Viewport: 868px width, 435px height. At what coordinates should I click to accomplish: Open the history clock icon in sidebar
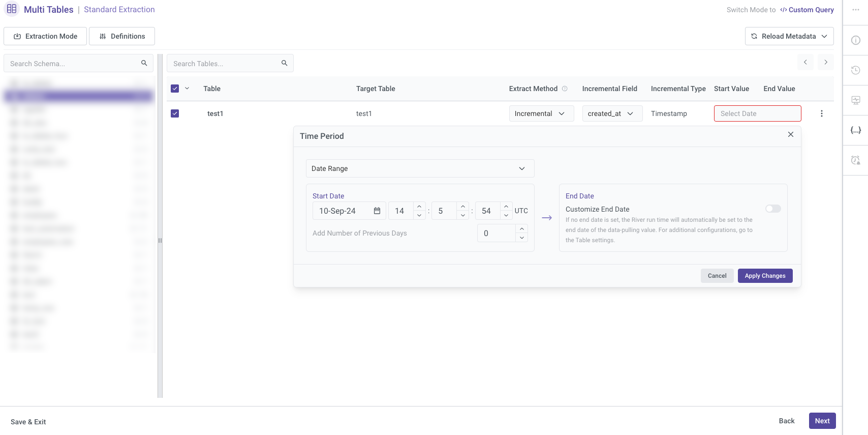point(856,70)
